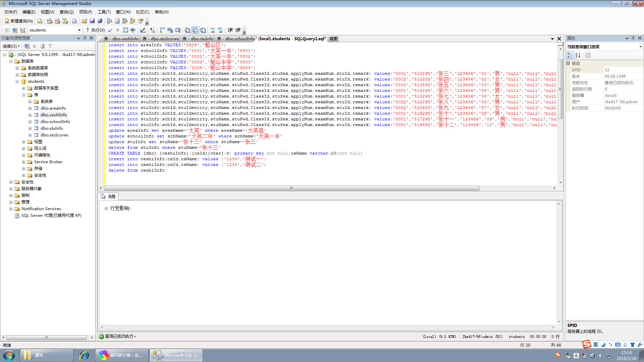
Task: Open the Connect (连接) dropdown in Object Explorer
Action: click(x=11, y=46)
